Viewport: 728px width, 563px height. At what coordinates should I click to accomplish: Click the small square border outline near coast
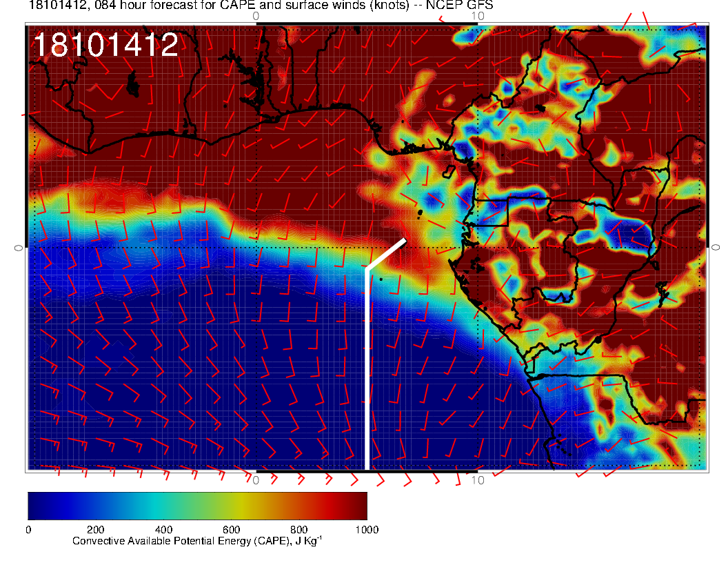pyautogui.click(x=493, y=212)
